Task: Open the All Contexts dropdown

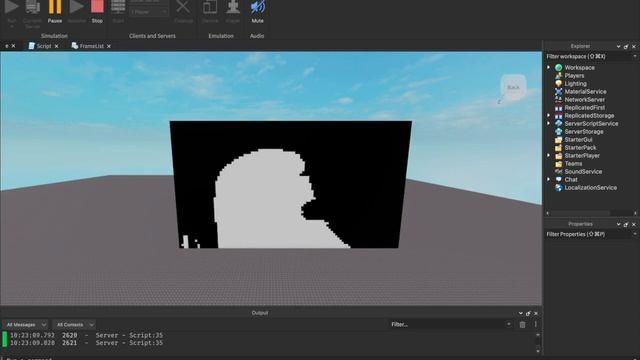Action: pyautogui.click(x=74, y=324)
